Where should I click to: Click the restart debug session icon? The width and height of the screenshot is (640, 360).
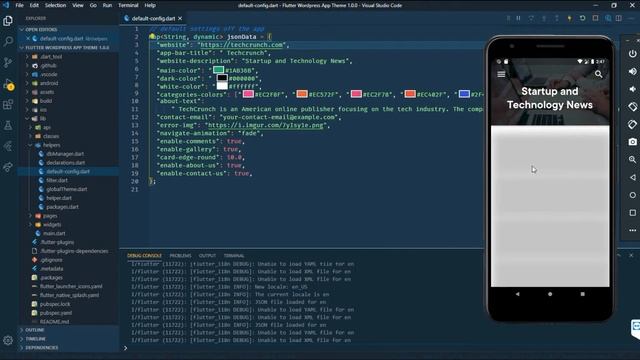click(x=582, y=18)
